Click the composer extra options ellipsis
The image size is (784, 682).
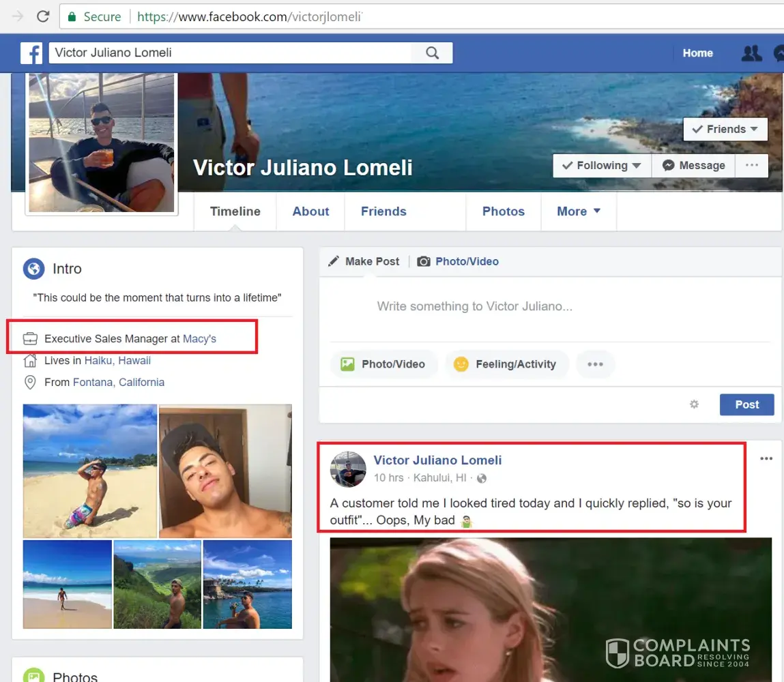point(595,364)
